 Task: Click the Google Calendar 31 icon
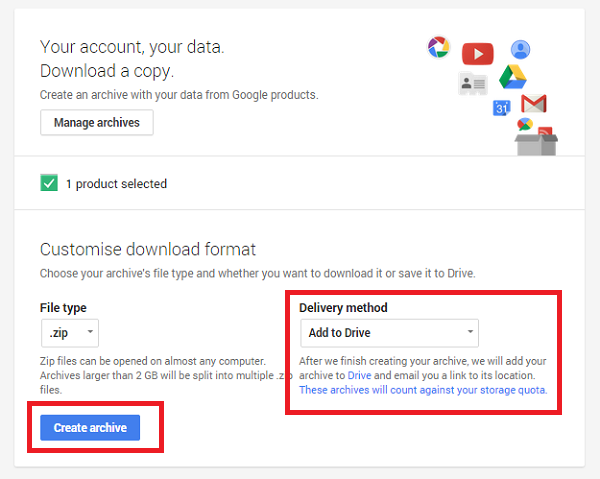click(501, 108)
